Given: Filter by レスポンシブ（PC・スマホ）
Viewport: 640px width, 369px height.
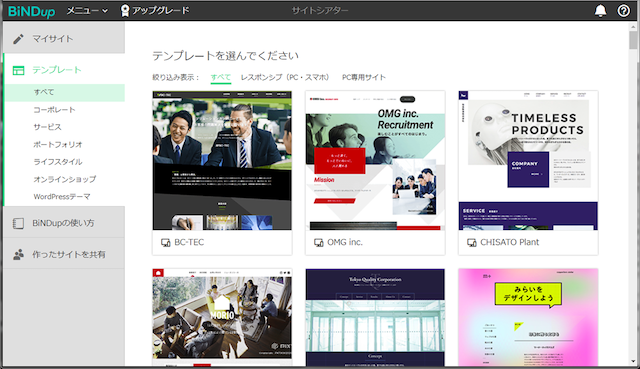Looking at the screenshot, I should tap(285, 77).
